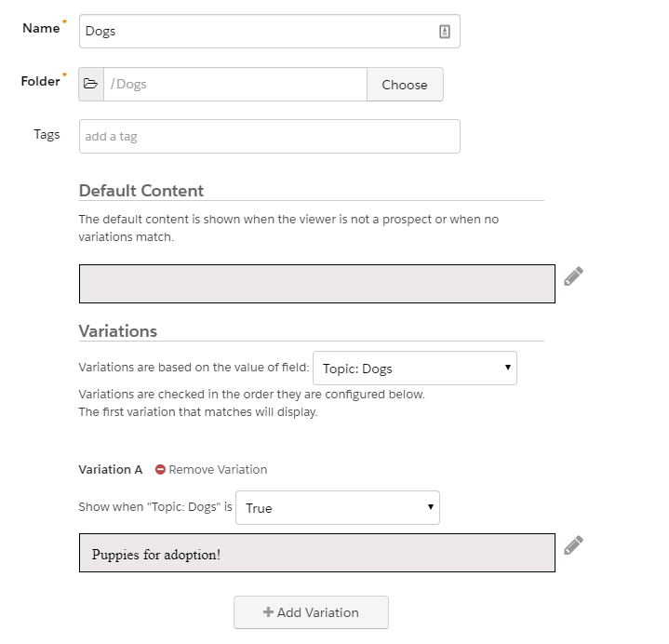Image resolution: width=669 pixels, height=644 pixels.
Task: Click the Folder field label
Action: (40, 81)
